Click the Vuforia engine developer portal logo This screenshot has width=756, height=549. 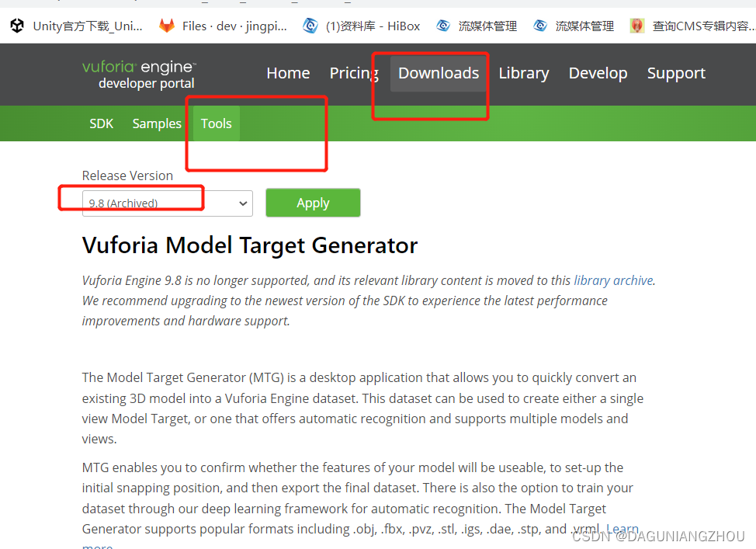click(139, 75)
